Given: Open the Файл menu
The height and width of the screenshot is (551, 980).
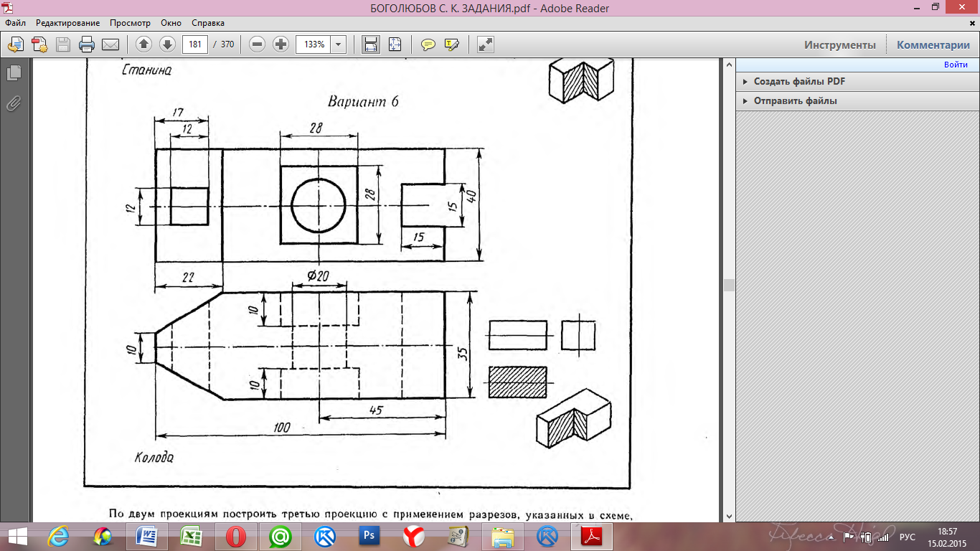Looking at the screenshot, I should point(15,24).
